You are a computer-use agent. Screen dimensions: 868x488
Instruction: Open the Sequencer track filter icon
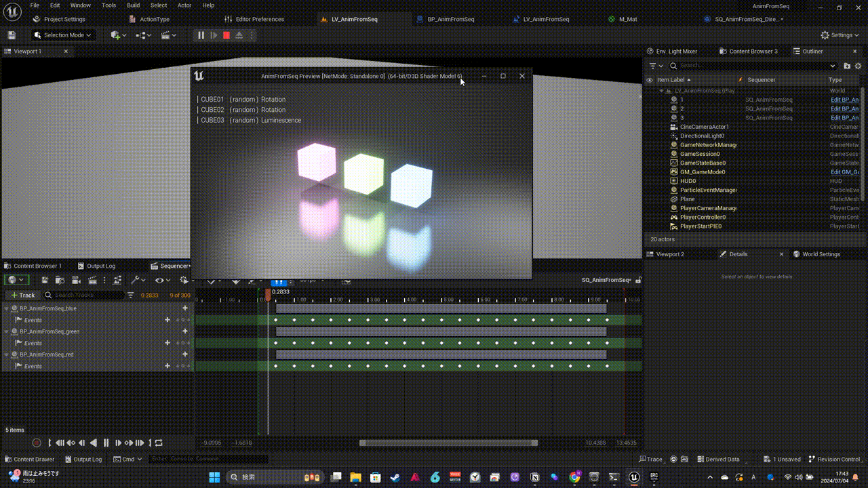tap(130, 295)
